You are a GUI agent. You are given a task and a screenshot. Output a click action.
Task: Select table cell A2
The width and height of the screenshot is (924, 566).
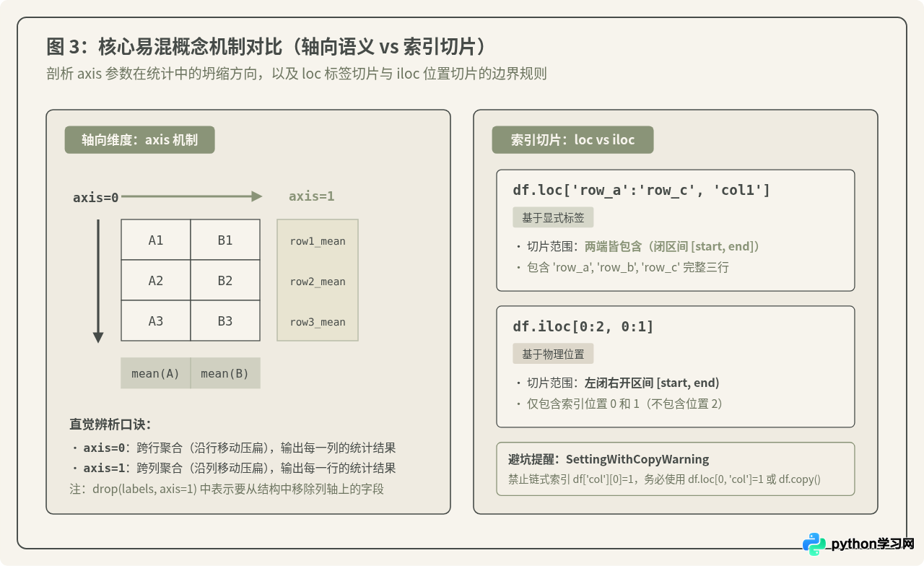click(156, 280)
